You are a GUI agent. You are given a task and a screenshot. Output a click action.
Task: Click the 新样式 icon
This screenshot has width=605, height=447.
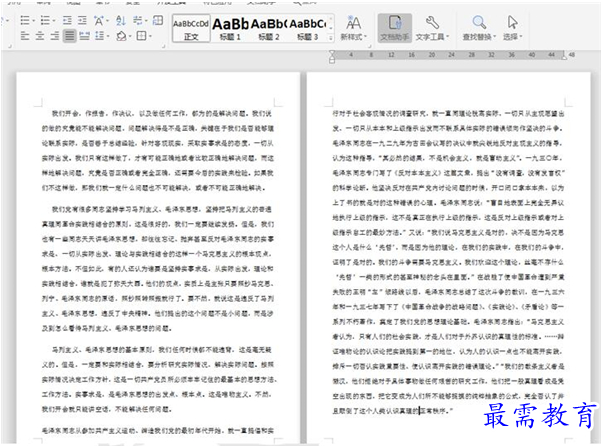pyautogui.click(x=353, y=23)
